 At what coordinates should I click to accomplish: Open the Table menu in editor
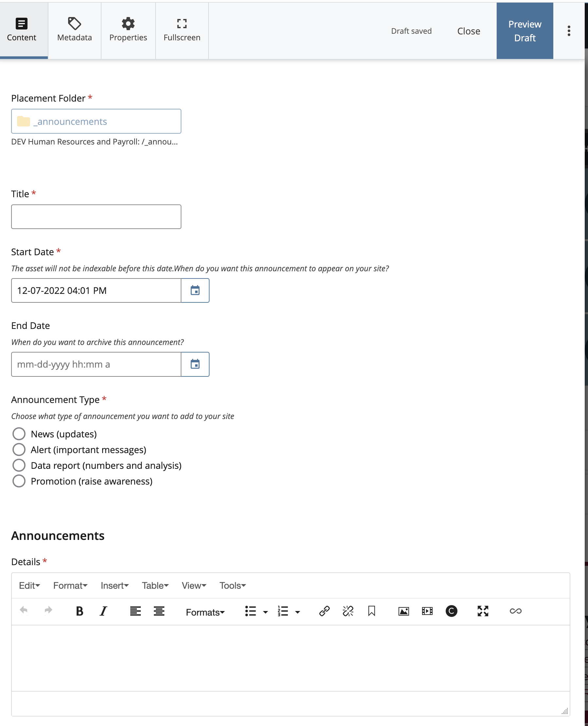point(155,585)
